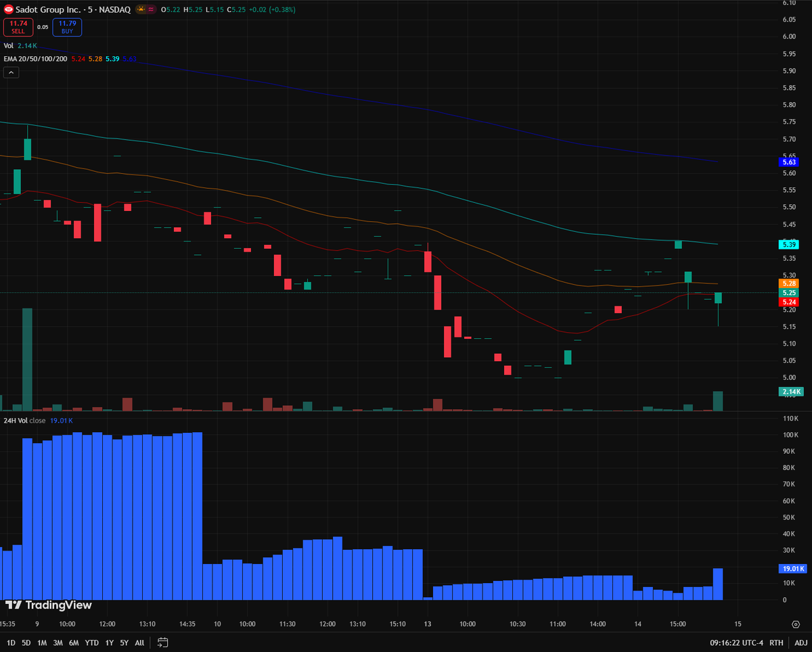Click the cyan 5.39 price axis label

pos(789,244)
